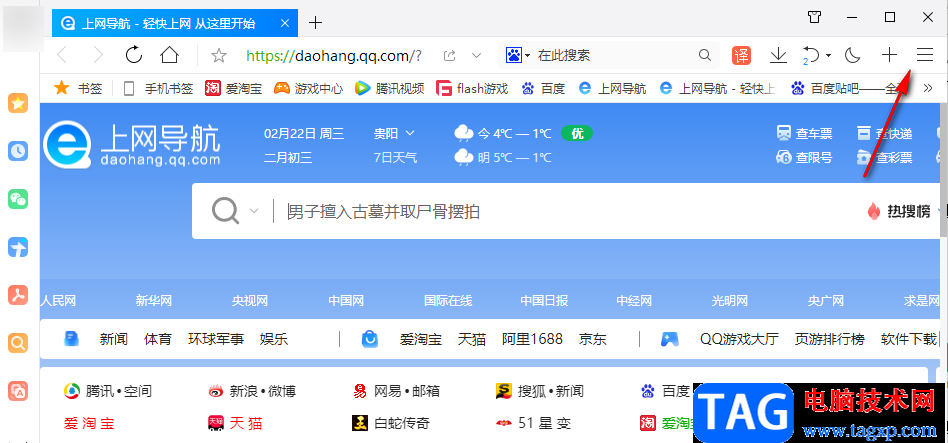Open the downloads icon

coord(778,56)
